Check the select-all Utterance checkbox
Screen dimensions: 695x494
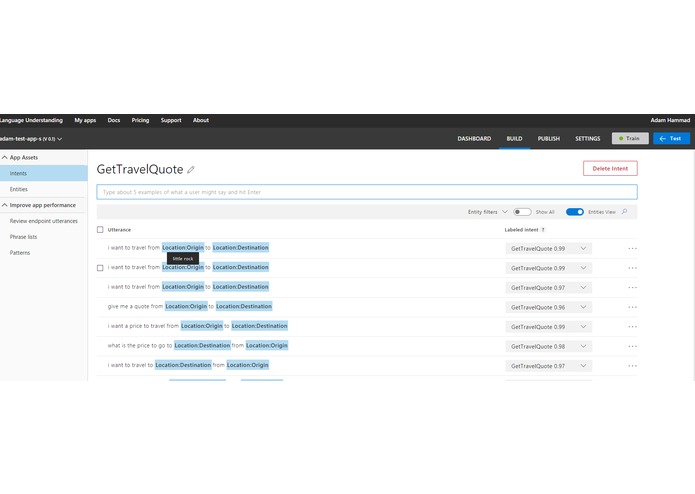[100, 229]
